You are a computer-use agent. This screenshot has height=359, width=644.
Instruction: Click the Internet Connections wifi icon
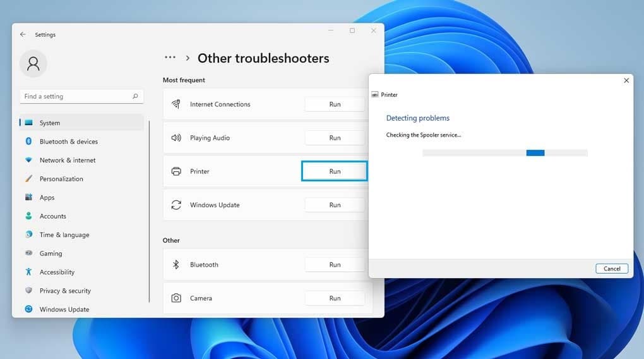click(x=176, y=104)
